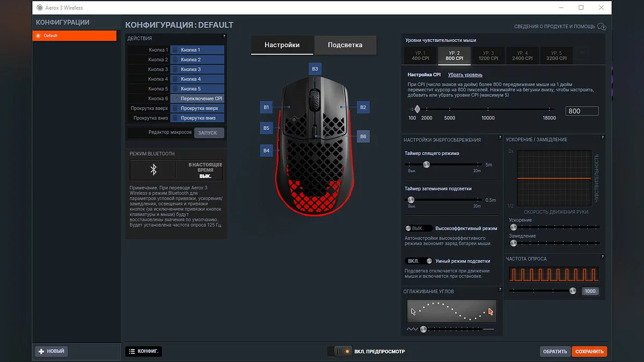The height and width of the screenshot is (362, 644).
Task: Select the B4 side button marker
Action: (266, 151)
